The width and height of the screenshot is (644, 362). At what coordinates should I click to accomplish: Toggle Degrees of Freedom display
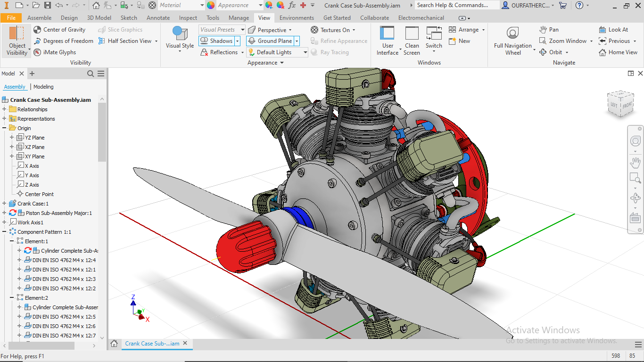[x=63, y=41]
